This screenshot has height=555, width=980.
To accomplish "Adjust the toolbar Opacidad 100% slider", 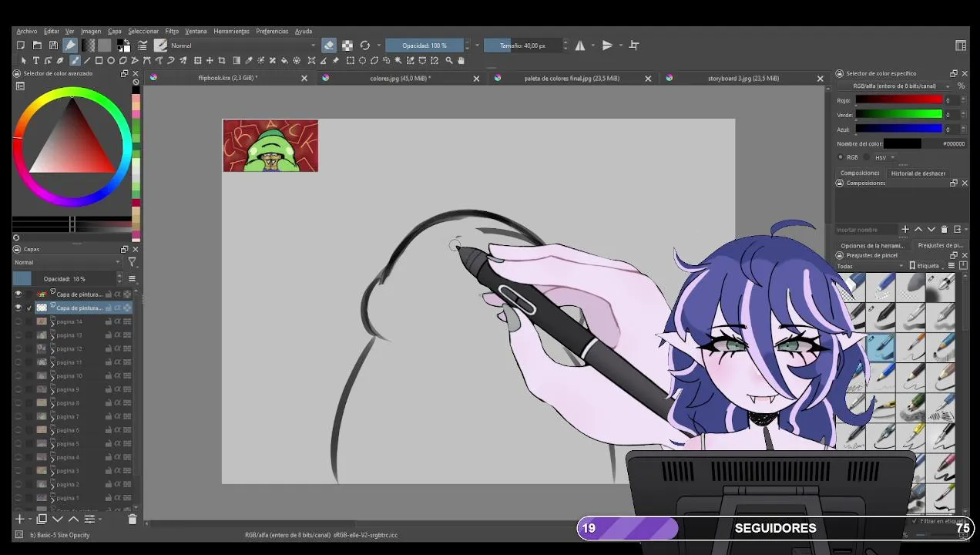I will [424, 45].
